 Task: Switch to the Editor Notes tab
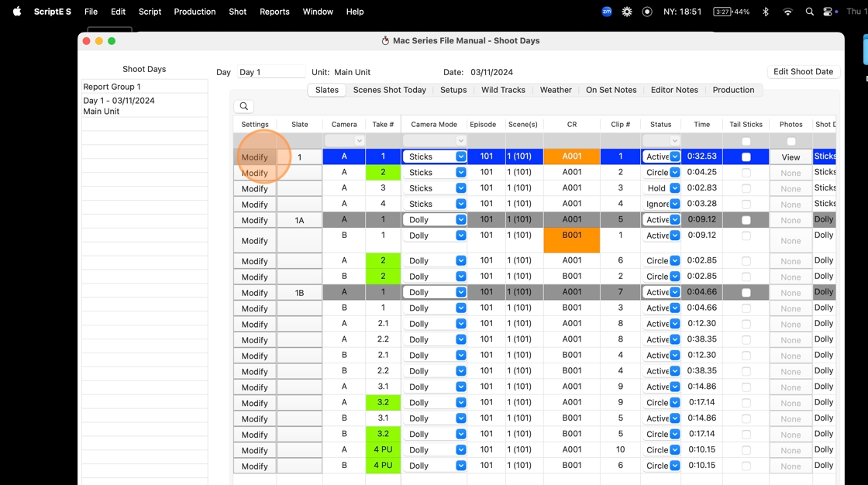[674, 90]
